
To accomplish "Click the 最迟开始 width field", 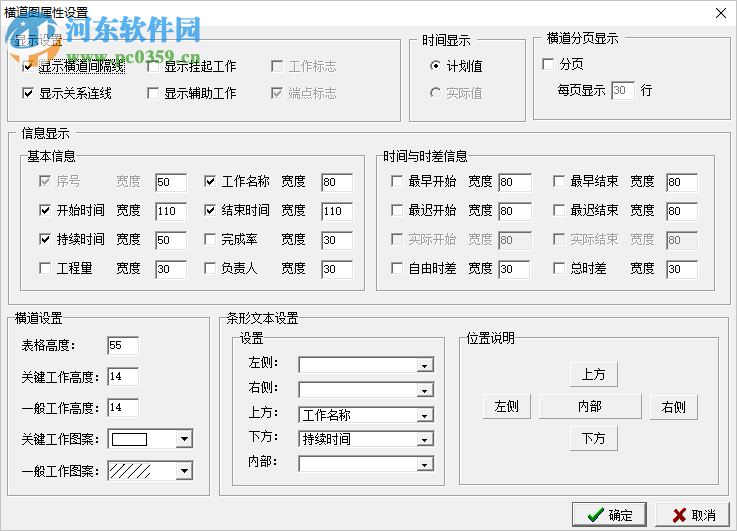I will click(x=515, y=211).
